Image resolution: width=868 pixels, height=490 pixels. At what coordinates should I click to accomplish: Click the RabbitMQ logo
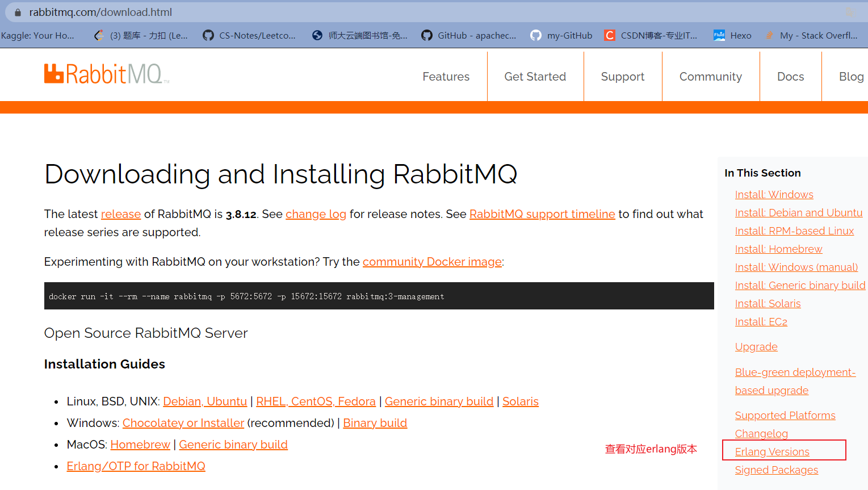click(x=107, y=74)
